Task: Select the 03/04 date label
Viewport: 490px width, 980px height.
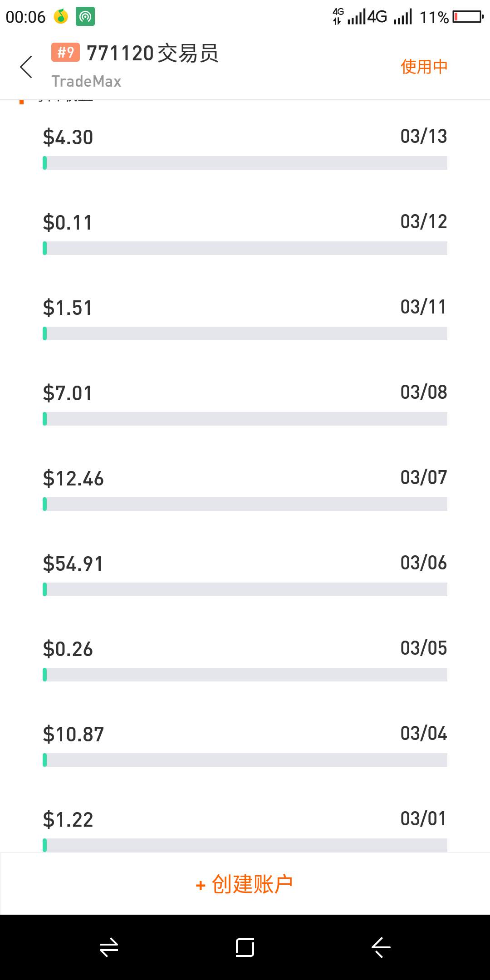Action: [x=424, y=733]
